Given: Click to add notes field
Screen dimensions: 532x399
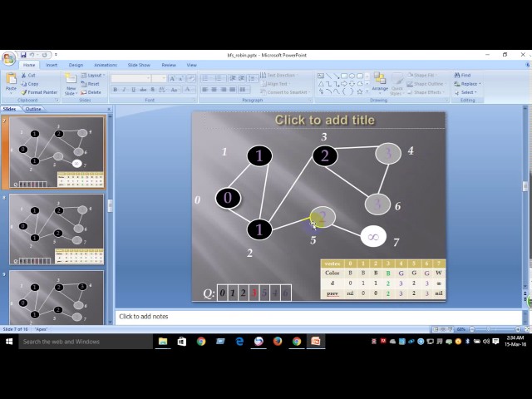Looking at the screenshot, I should pos(318,317).
